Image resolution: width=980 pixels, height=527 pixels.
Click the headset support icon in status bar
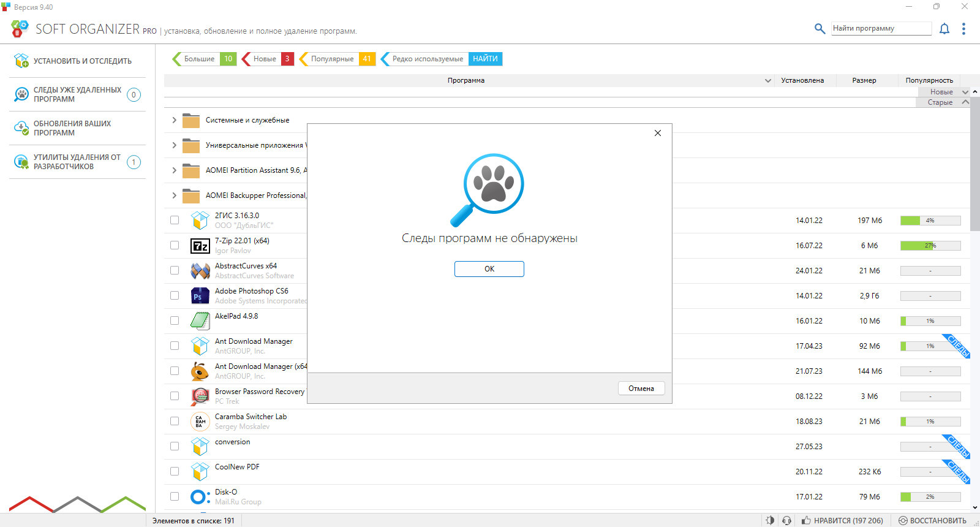(787, 520)
